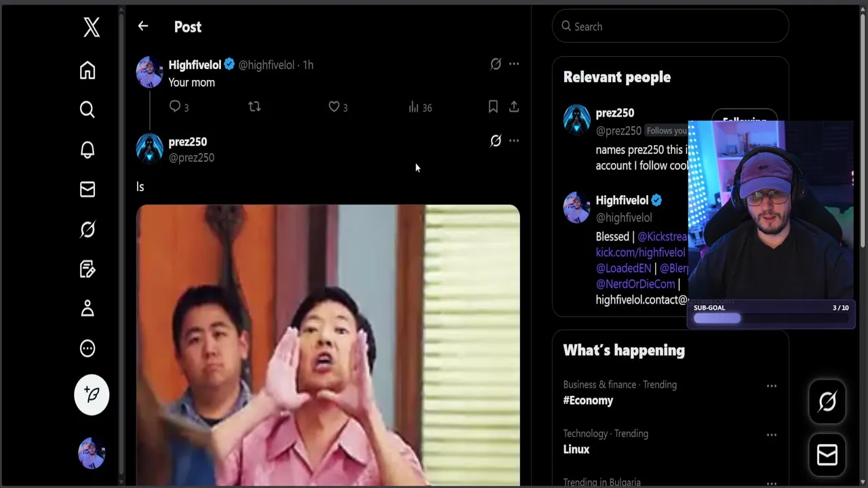The image size is (868, 488).
Task: Open the Linux trending topic
Action: (x=576, y=449)
